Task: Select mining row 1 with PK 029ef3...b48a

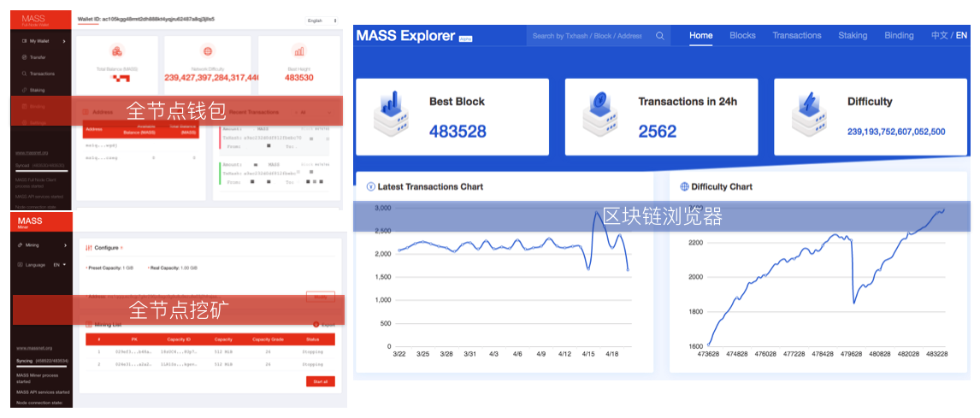Action: [x=210, y=351]
